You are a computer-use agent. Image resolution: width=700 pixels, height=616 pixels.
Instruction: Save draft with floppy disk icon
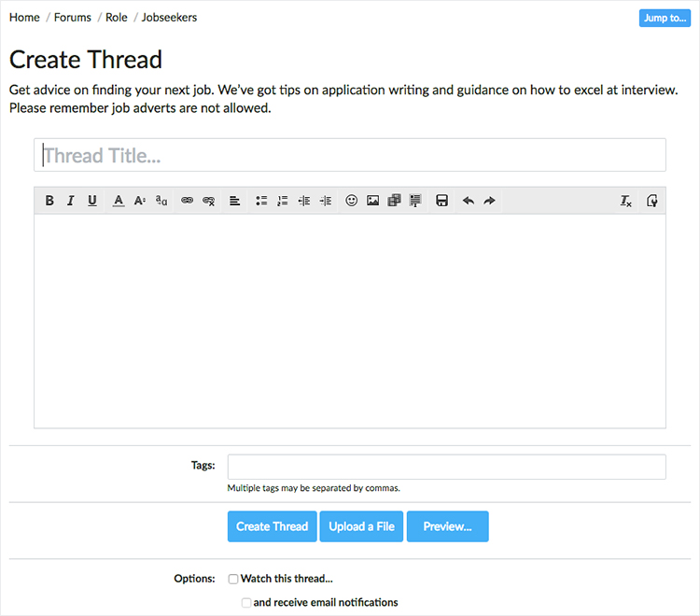click(442, 201)
